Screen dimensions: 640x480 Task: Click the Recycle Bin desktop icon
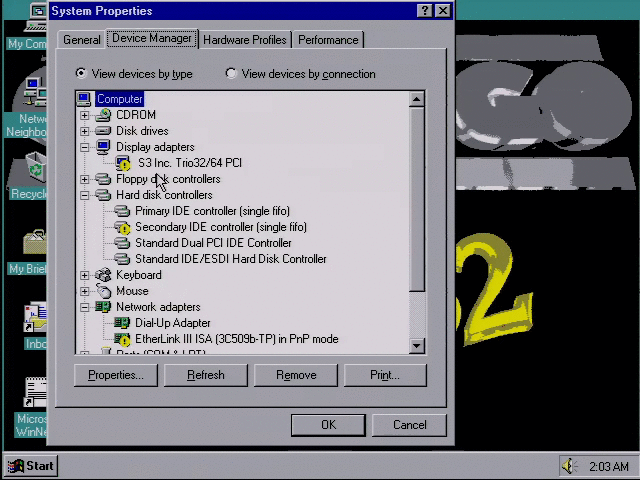pyautogui.click(x=35, y=168)
